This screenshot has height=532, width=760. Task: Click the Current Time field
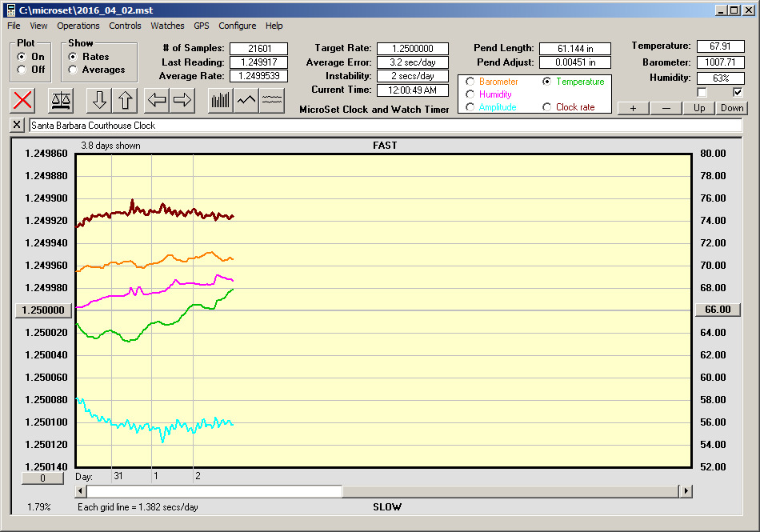point(413,90)
